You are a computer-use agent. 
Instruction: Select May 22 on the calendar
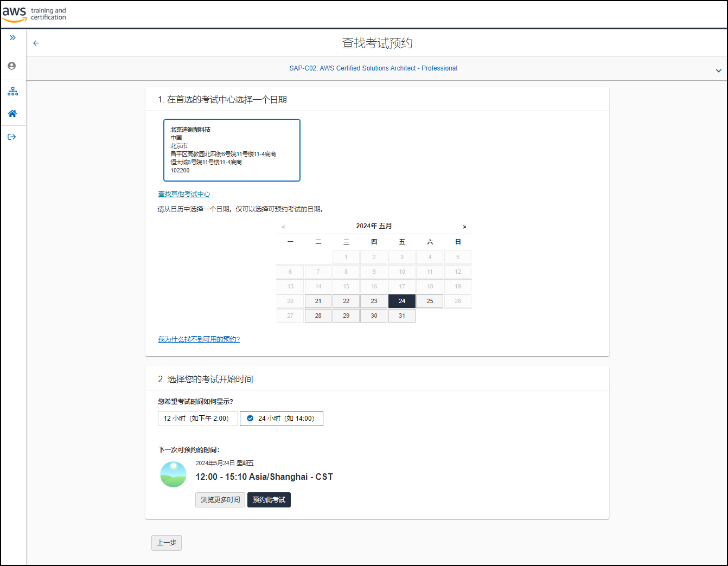coord(346,301)
